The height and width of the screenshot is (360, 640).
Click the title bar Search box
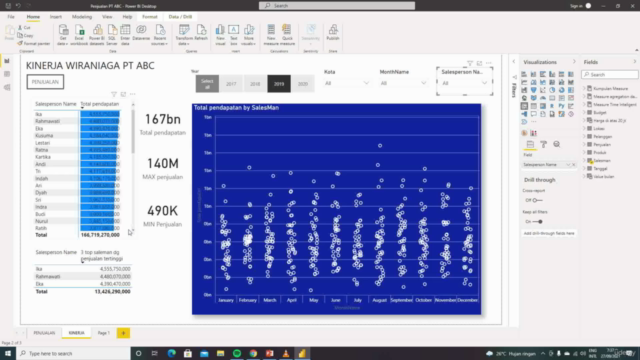337,6
